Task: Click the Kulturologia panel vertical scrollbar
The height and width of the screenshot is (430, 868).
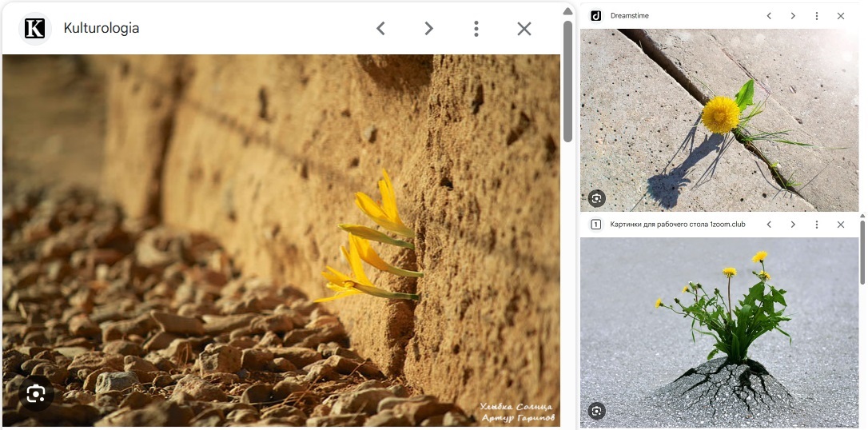Action: [567, 80]
